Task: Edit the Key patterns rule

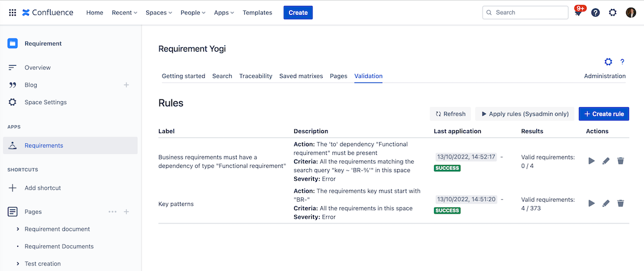Action: tap(606, 203)
